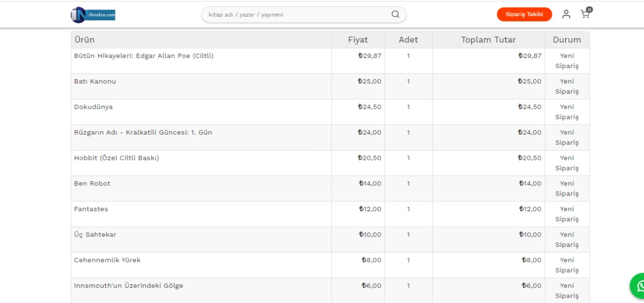Click the Durum column header

[x=567, y=40]
